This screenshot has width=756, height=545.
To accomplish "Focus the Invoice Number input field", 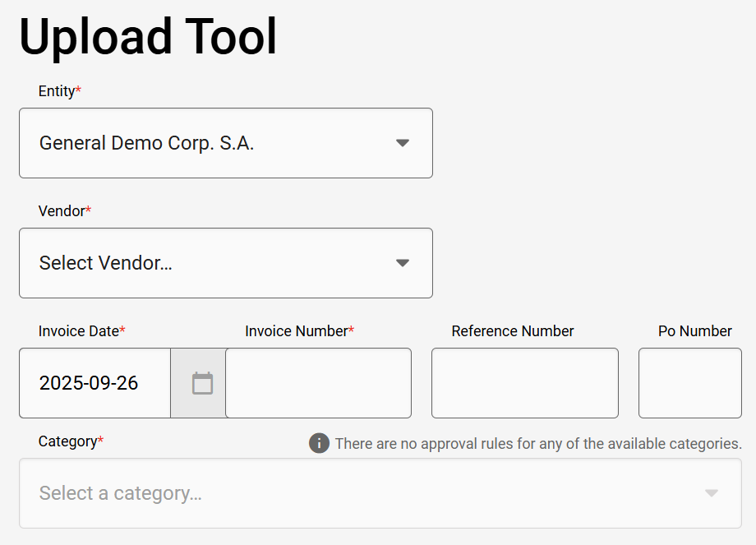I will pos(319,383).
